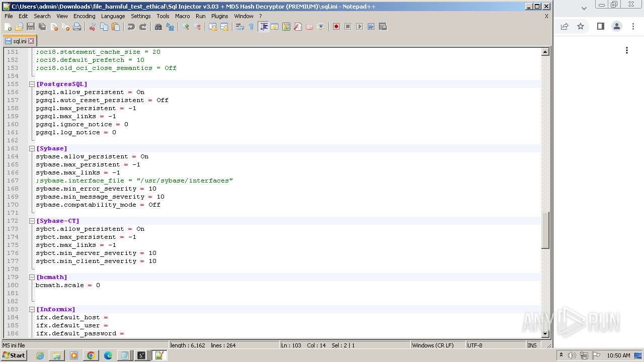Click the user defined language icon
The height and width of the screenshot is (362, 644).
[x=275, y=27]
